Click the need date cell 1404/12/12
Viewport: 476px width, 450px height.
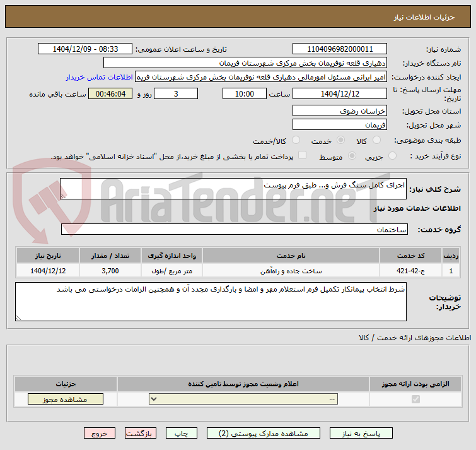point(48,271)
